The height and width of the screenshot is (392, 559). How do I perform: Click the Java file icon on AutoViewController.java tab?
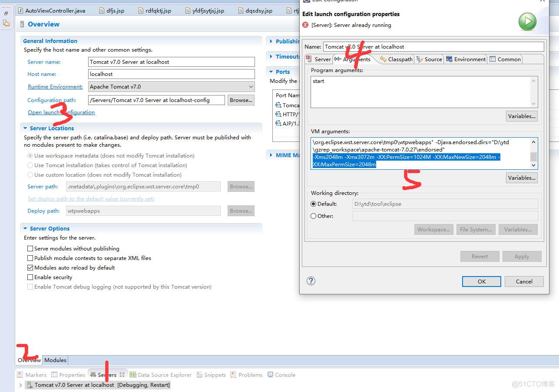tap(21, 10)
